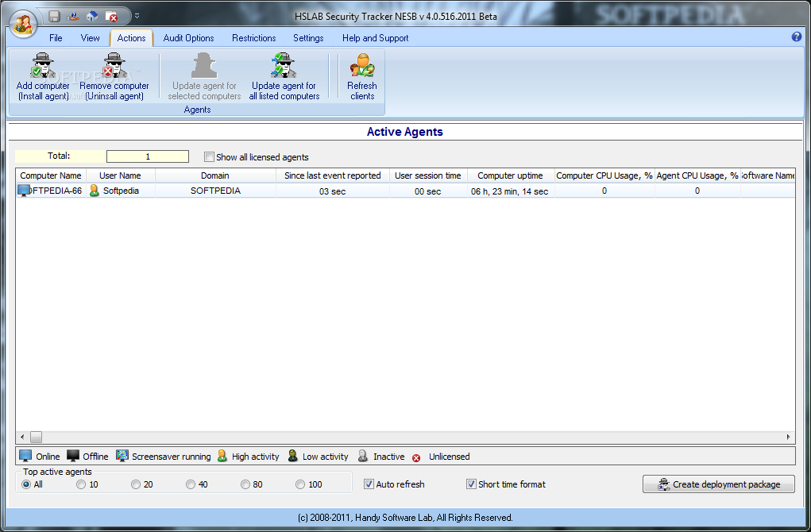Enable Show all licensed agents checkbox
811x532 pixels.
coord(209,156)
